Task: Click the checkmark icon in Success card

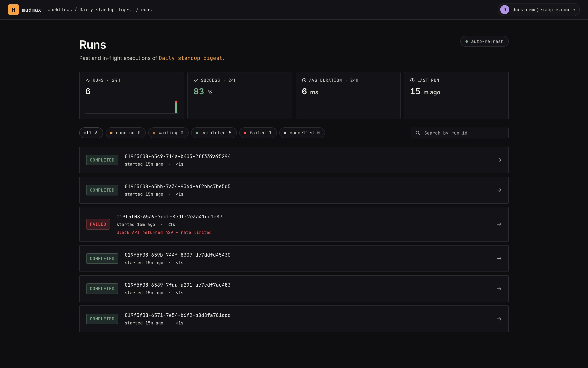Action: click(x=196, y=80)
